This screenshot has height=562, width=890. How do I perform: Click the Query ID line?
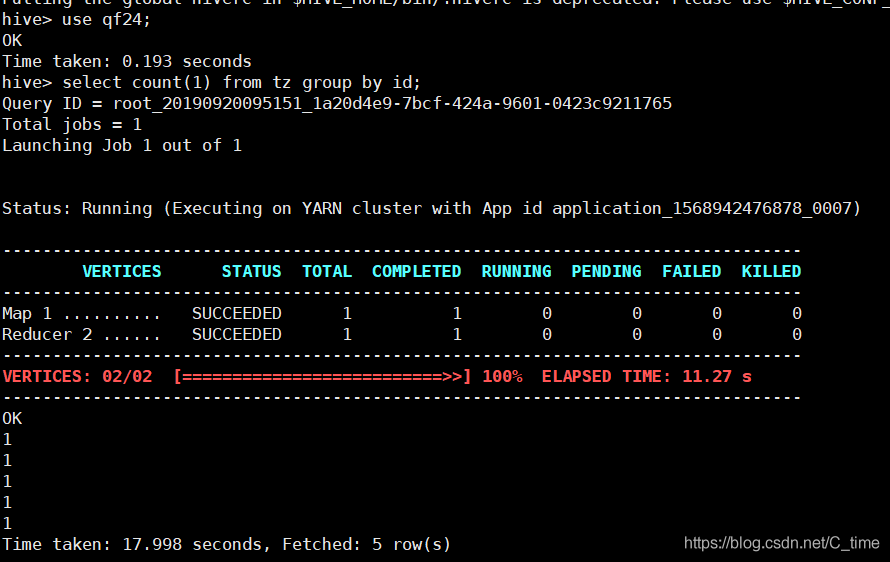(x=337, y=103)
